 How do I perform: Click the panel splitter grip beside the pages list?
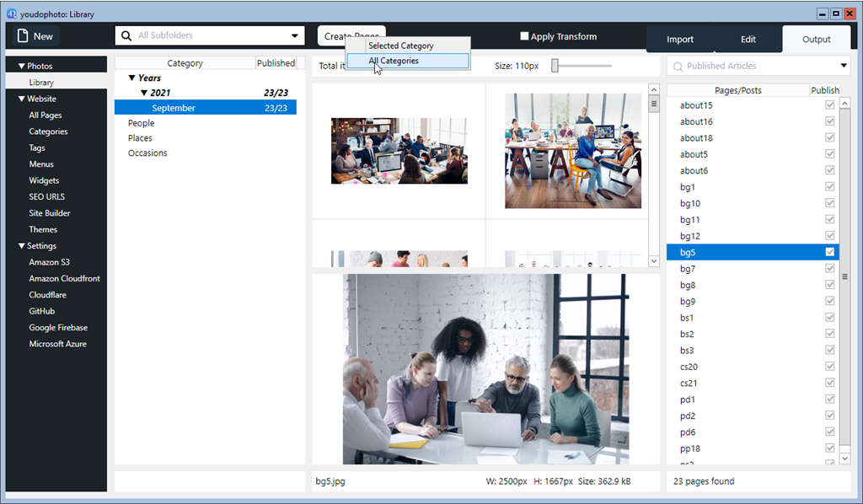coord(844,276)
